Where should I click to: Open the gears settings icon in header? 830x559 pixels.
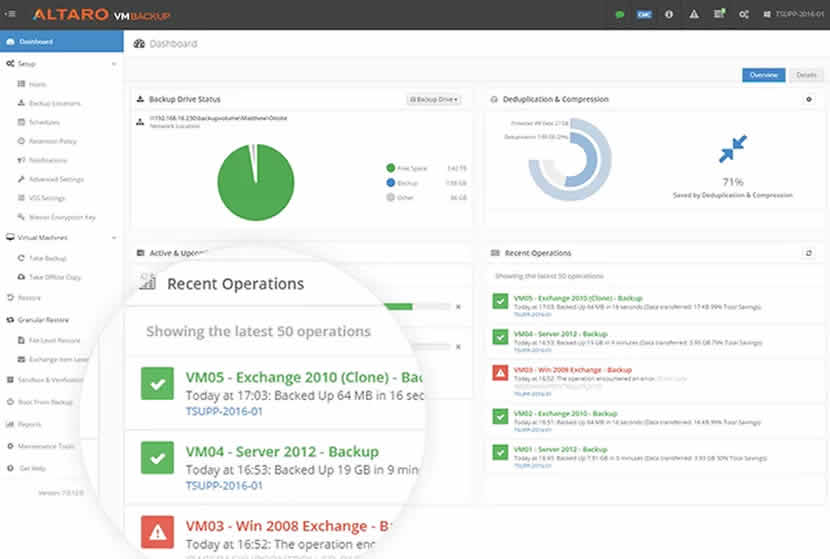point(744,14)
